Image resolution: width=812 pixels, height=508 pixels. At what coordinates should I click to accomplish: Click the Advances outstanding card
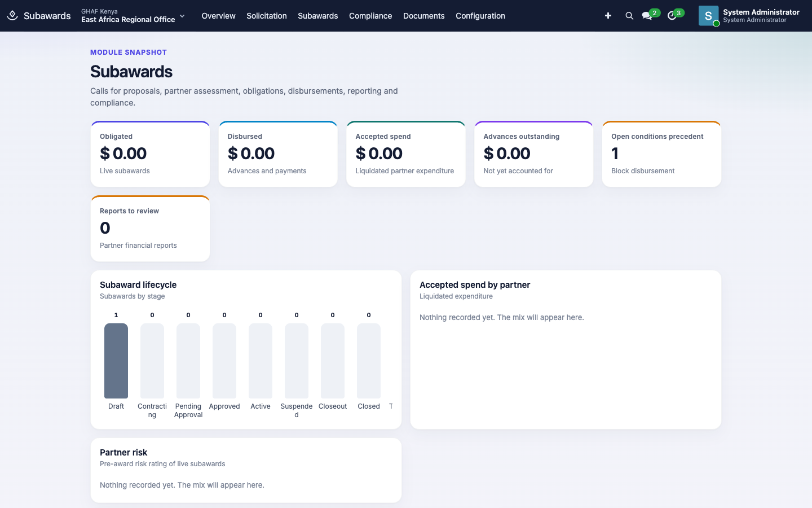pos(534,154)
